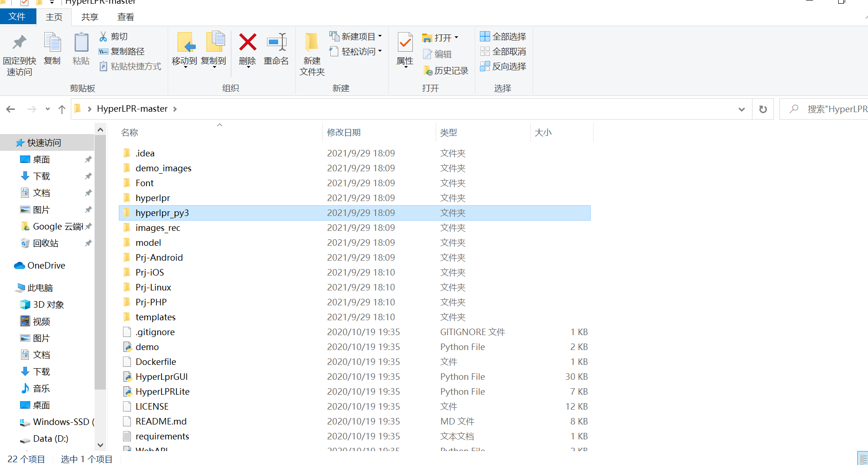The height and width of the screenshot is (465, 868).
Task: Click 全部取消 to clear selection
Action: 503,51
